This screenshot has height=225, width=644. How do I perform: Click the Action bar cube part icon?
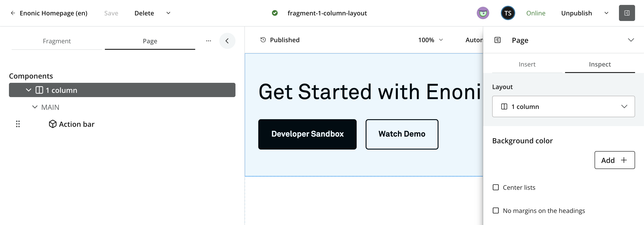coord(53,124)
